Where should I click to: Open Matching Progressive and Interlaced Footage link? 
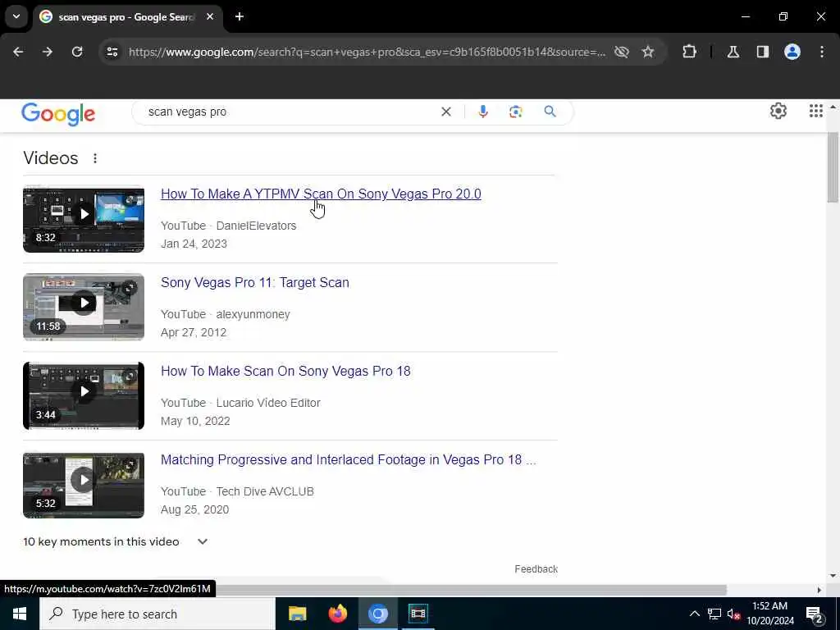[x=348, y=459]
